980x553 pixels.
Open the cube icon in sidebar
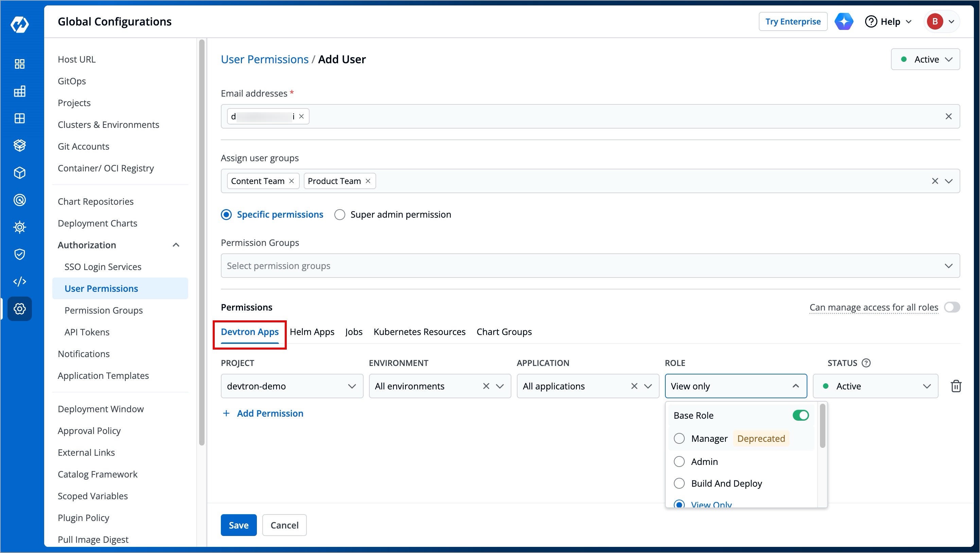pos(19,173)
